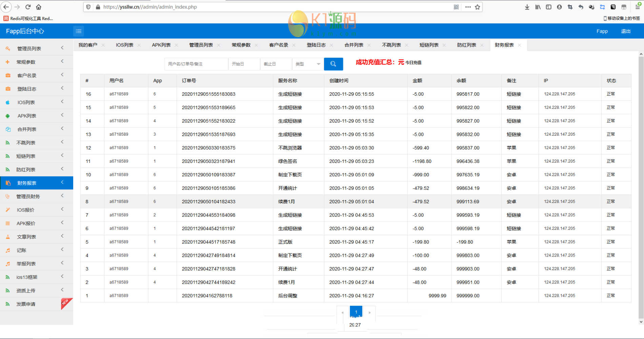Click the 退出 logout link
Screen dimensions: 644x339
[625, 31]
